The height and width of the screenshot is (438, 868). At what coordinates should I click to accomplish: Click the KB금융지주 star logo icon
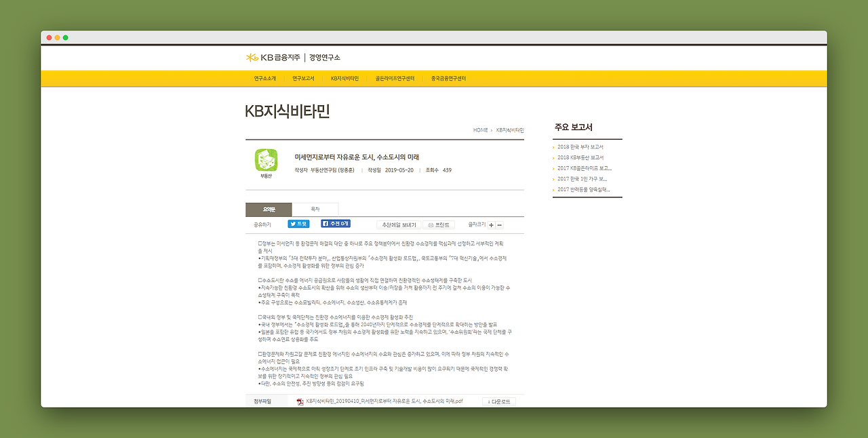coord(252,58)
